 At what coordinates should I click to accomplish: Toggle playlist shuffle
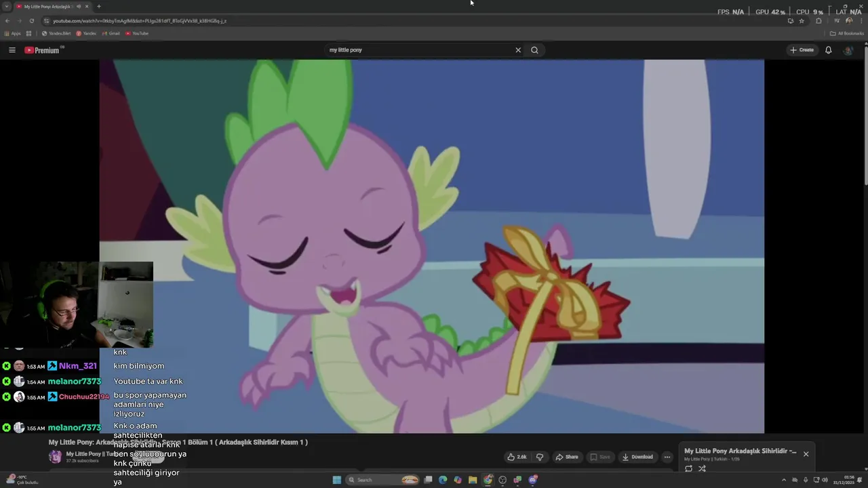(x=702, y=468)
